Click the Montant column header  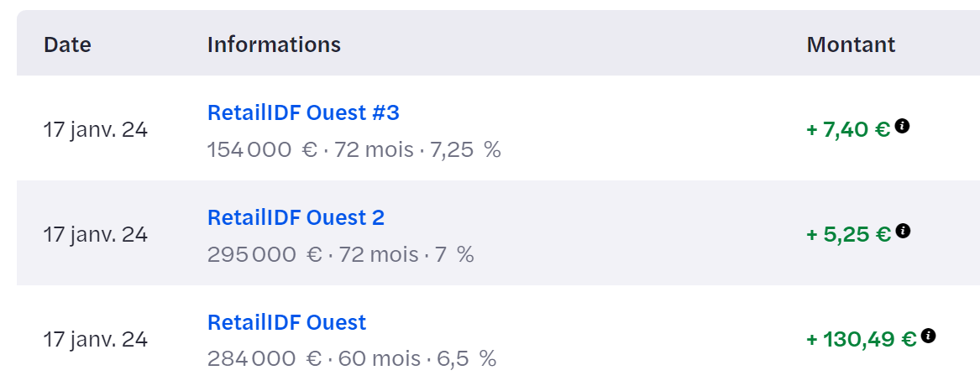click(851, 44)
